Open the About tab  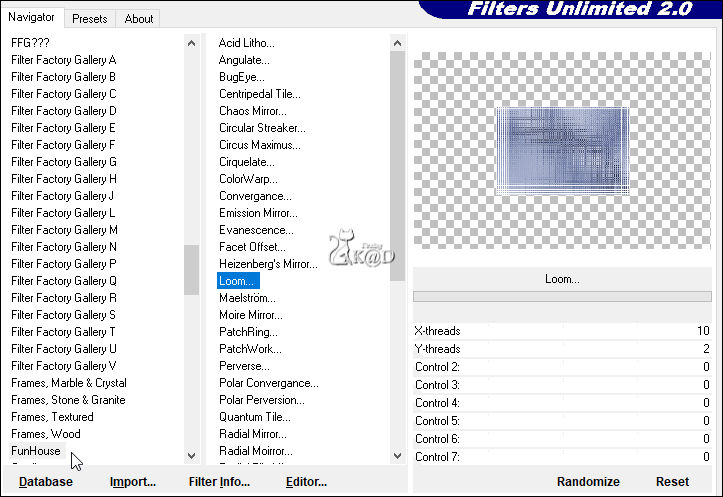tap(138, 19)
